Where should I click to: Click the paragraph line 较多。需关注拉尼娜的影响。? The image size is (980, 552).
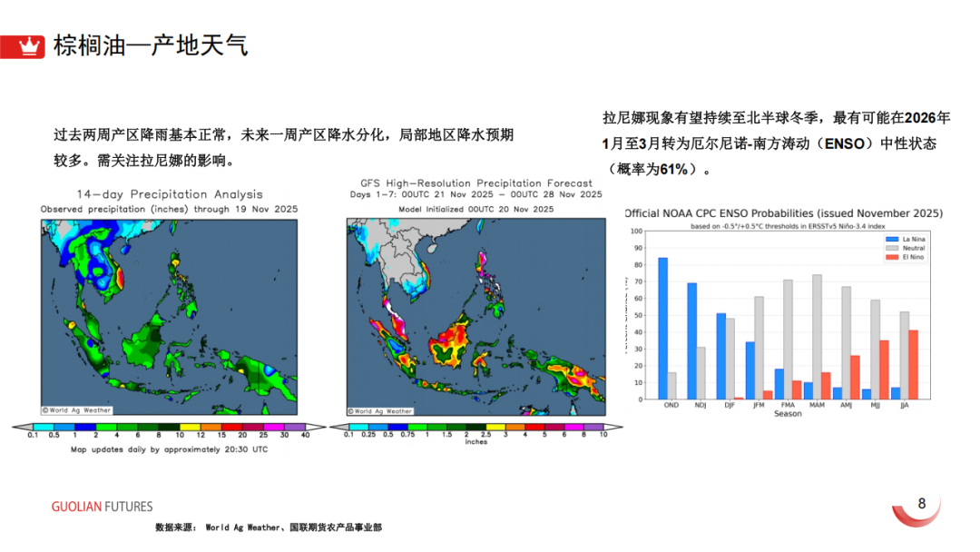coord(143,161)
